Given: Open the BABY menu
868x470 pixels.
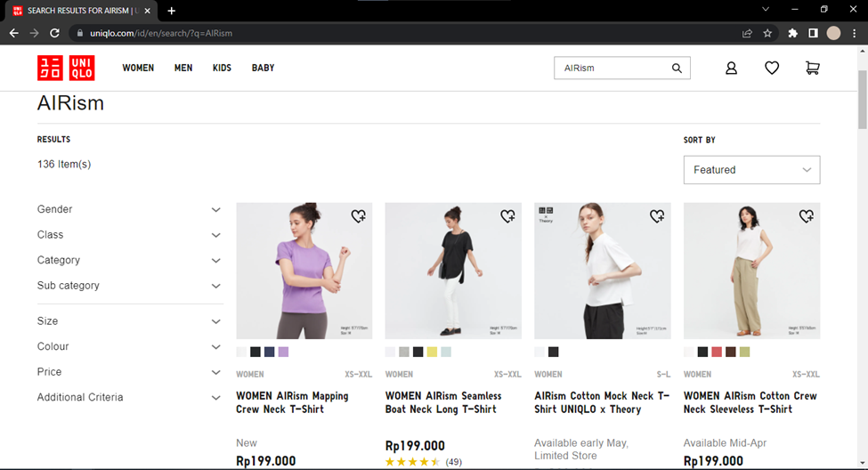Looking at the screenshot, I should [263, 68].
